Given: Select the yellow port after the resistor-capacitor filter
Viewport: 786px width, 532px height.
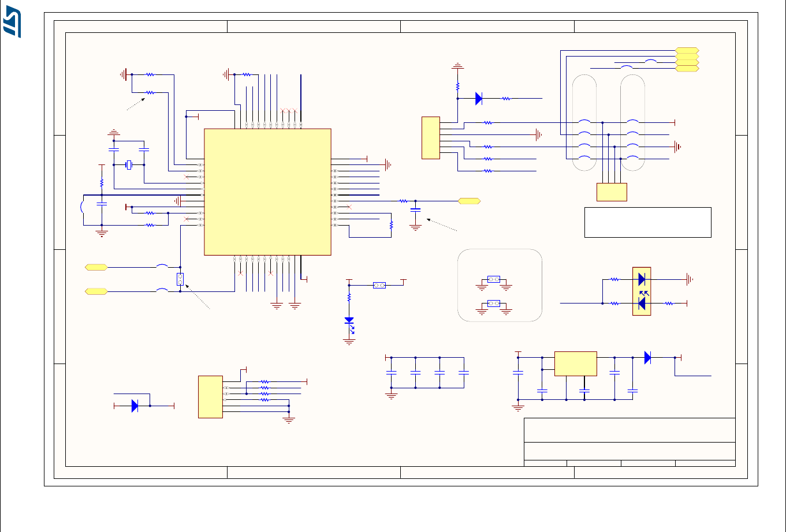Looking at the screenshot, I should point(469,201).
